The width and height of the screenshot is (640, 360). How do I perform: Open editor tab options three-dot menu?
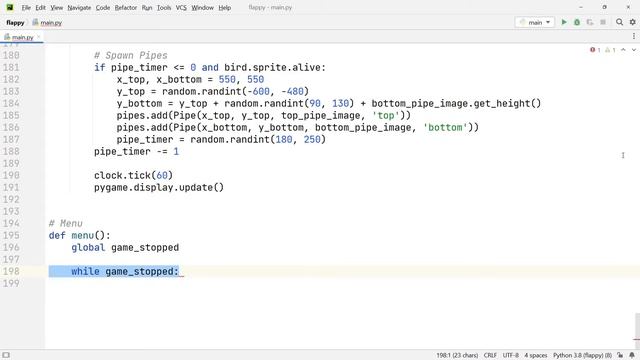(x=633, y=36)
